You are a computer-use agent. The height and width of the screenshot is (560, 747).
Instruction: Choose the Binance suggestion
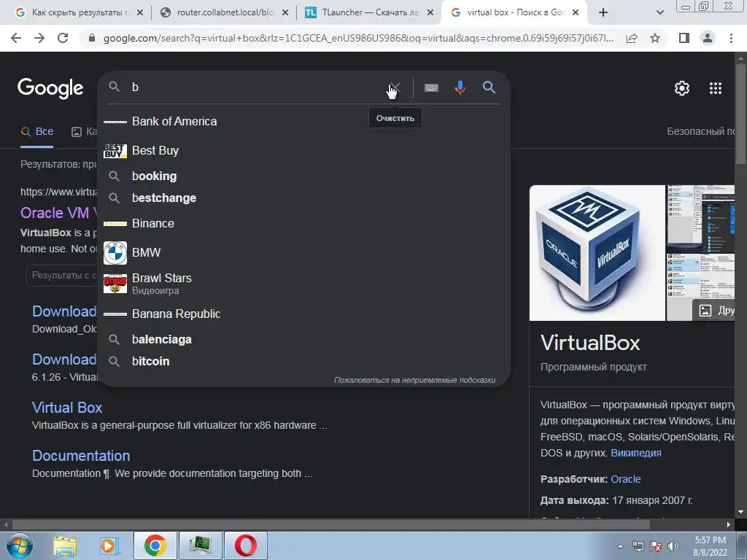(x=303, y=223)
